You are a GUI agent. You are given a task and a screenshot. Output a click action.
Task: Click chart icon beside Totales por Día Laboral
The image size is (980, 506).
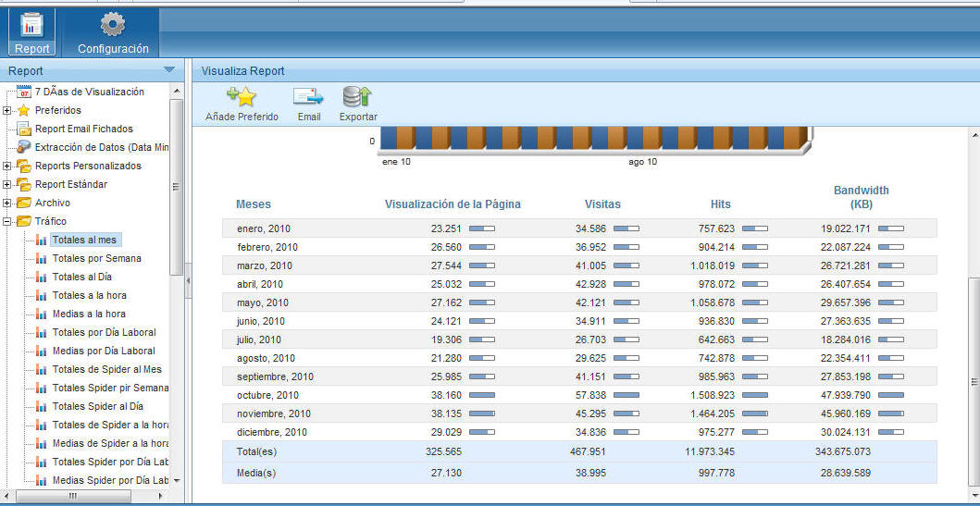[42, 332]
